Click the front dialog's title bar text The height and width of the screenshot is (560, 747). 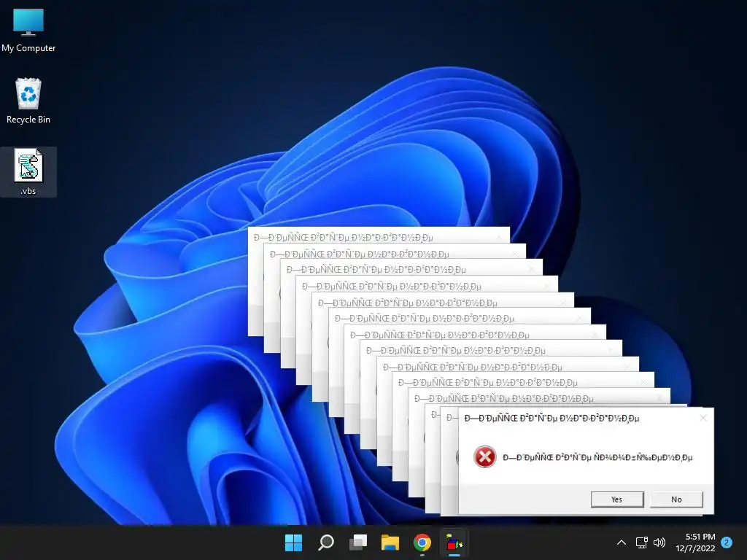[x=551, y=418]
